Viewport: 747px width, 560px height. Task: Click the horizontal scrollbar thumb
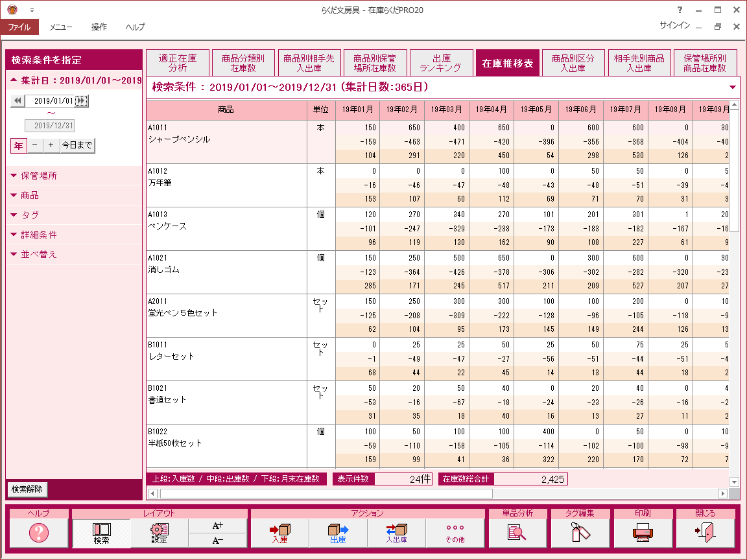[326, 493]
